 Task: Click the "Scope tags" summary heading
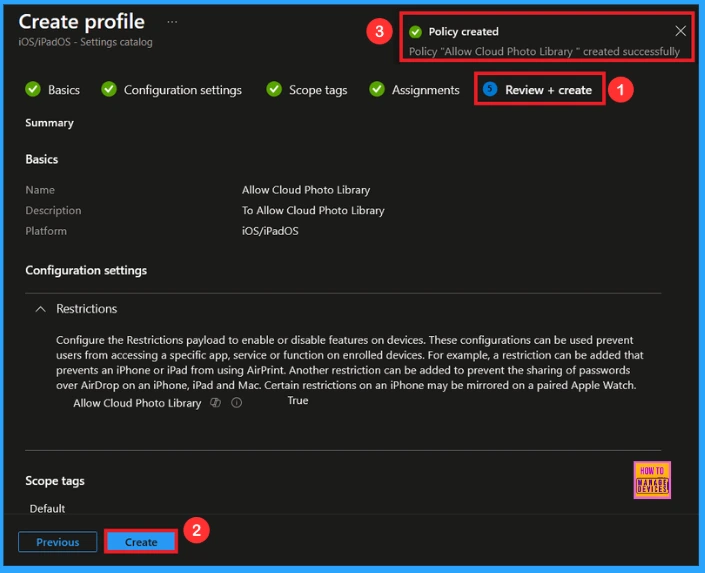pyautogui.click(x=55, y=481)
